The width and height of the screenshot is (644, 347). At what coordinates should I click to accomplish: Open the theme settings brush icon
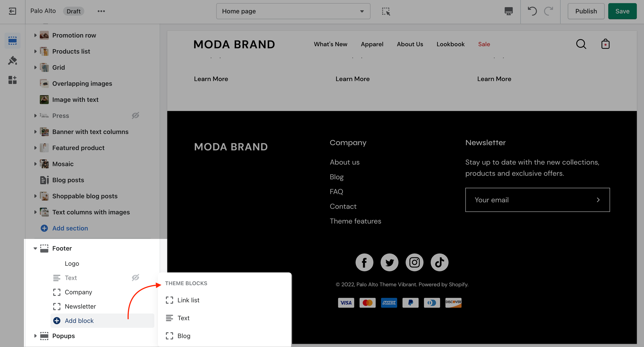tap(12, 60)
